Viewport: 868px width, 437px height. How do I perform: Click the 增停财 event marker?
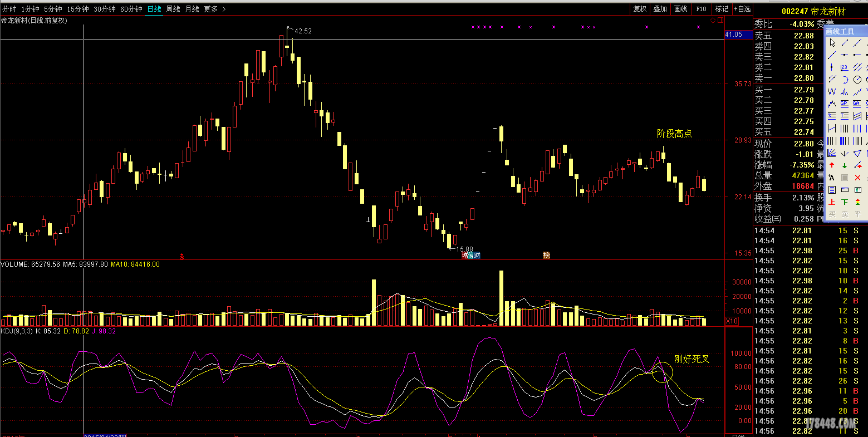click(471, 256)
